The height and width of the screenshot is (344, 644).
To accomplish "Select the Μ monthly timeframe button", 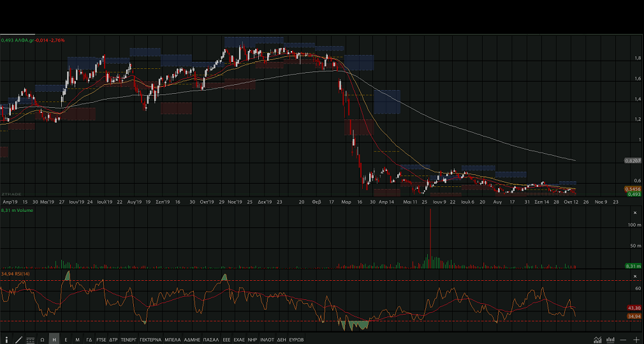I will pos(77,340).
